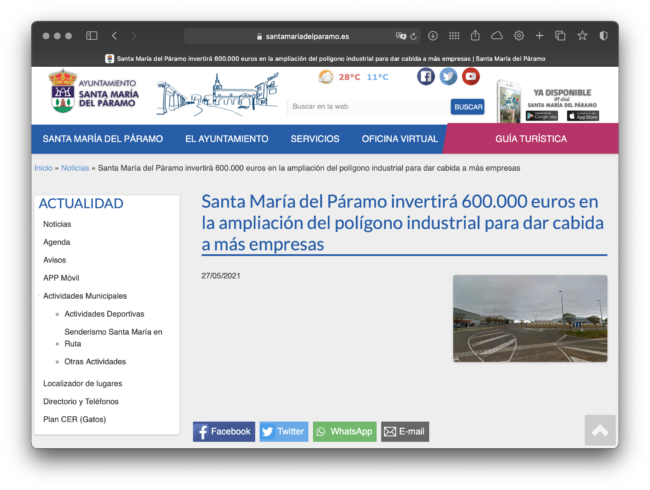Open Otras Actividades sub-item
This screenshot has height=490, width=650.
tap(95, 361)
